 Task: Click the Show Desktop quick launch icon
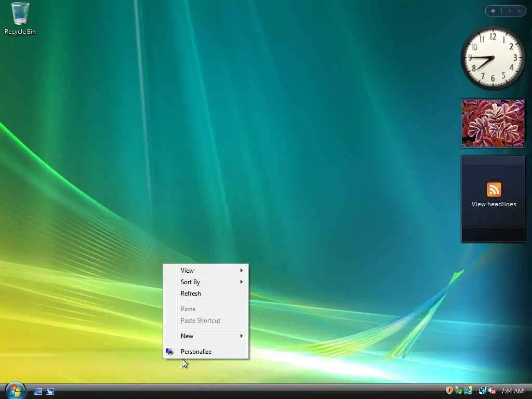38,392
